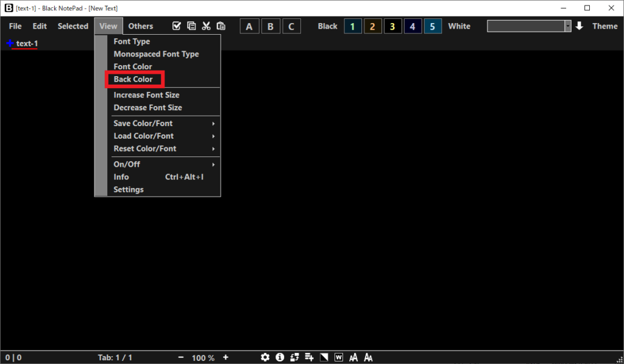Click the paste clipboard icon
This screenshot has height=364, width=624.
[x=221, y=26]
